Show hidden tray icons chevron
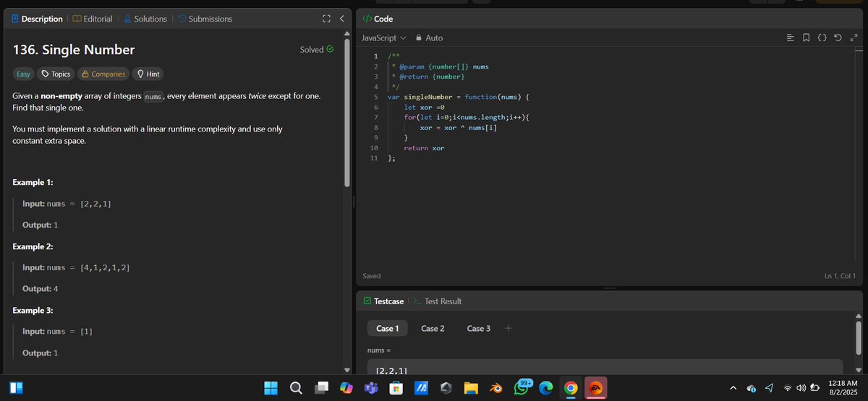868x401 pixels. click(733, 388)
